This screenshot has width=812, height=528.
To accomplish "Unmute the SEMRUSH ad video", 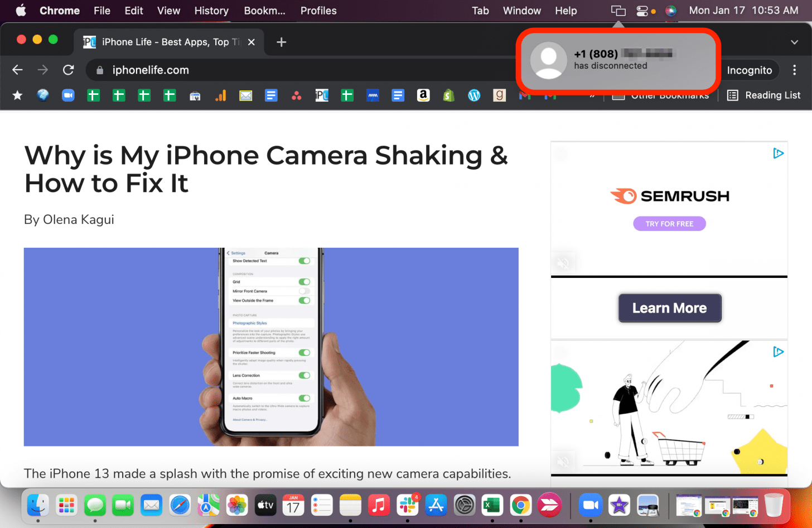I will pyautogui.click(x=563, y=263).
